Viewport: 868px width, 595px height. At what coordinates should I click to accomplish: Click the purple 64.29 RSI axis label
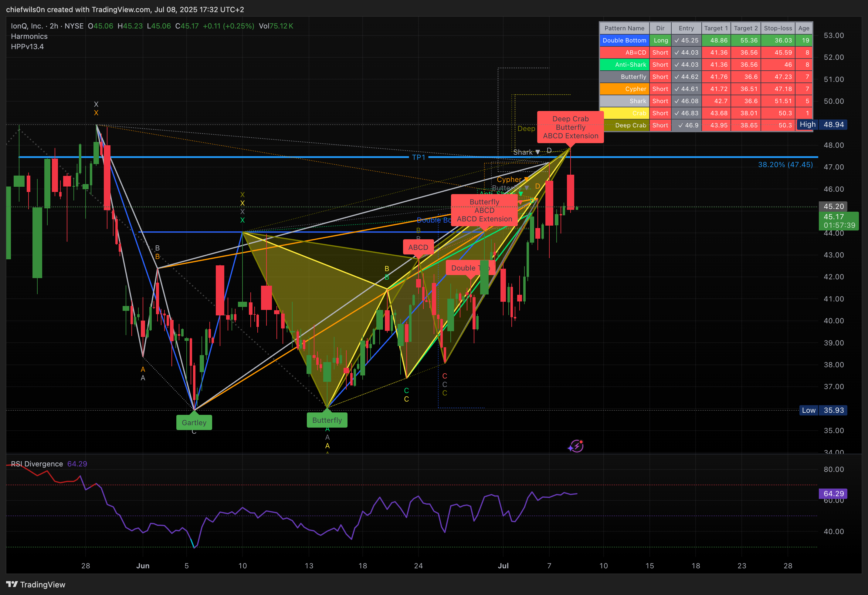(x=833, y=493)
